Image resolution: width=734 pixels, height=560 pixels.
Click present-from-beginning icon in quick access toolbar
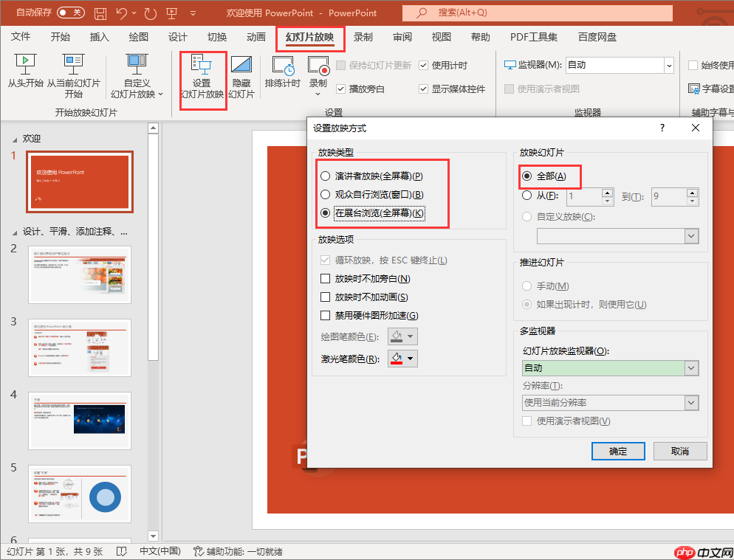click(172, 13)
